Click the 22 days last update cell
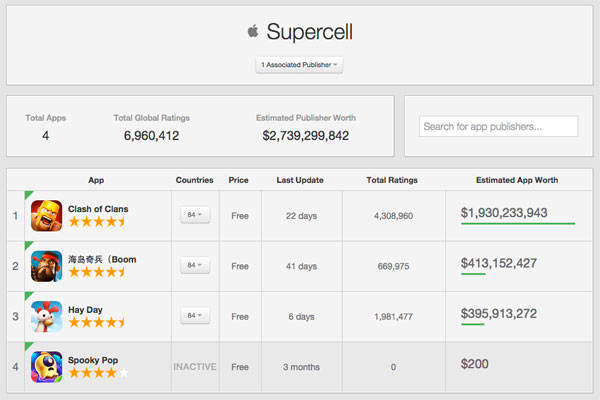 302,216
